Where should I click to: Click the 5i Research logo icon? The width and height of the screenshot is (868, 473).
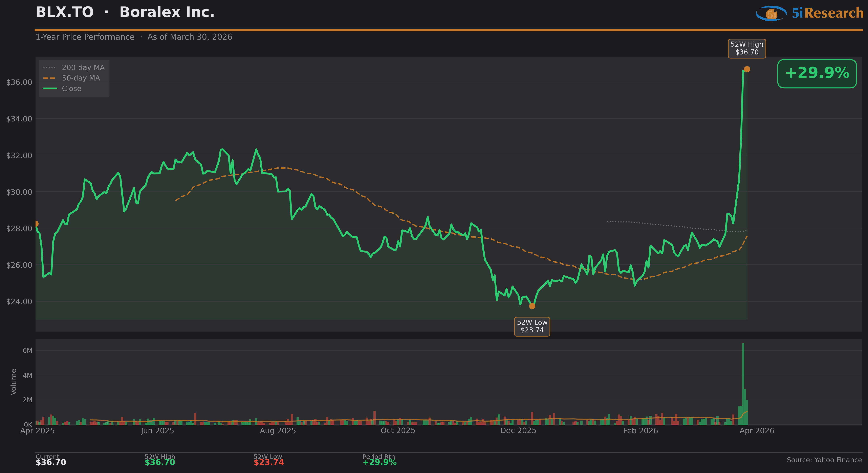(771, 14)
